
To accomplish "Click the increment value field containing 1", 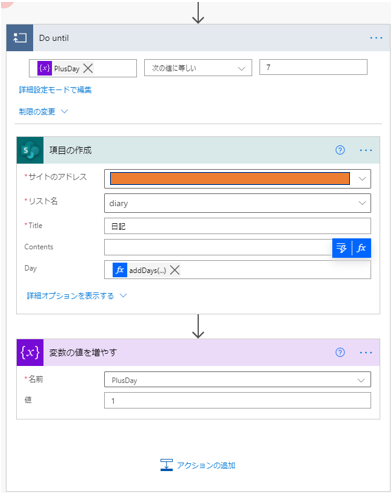I will click(237, 400).
